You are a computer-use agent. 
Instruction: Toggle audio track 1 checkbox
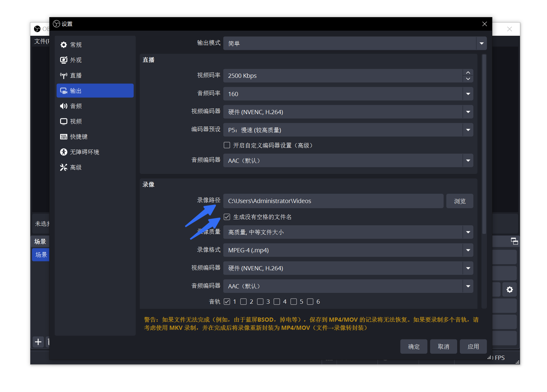(x=227, y=302)
